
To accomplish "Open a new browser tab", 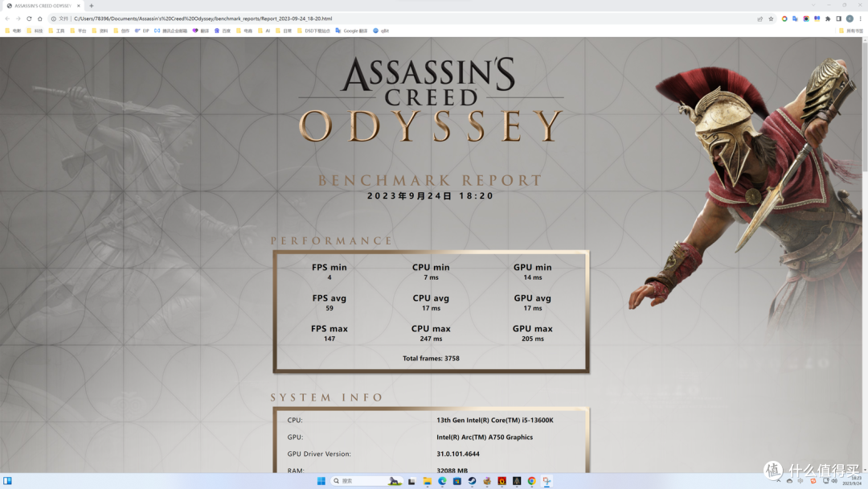I will tap(92, 6).
